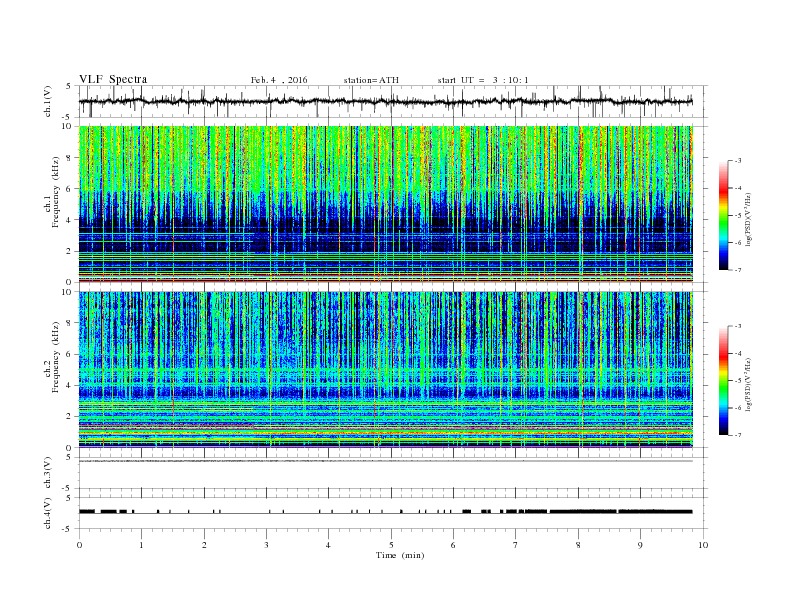
Task: Click the "-7" tick on ch.1 colorbar
Action: click(738, 270)
